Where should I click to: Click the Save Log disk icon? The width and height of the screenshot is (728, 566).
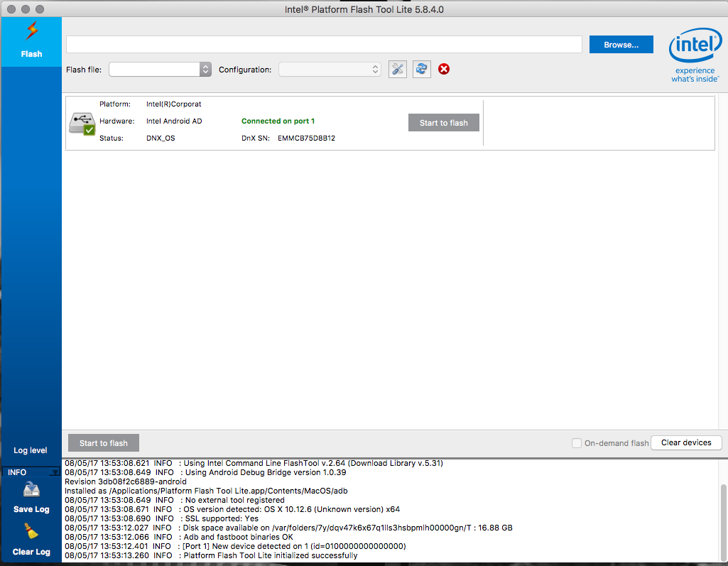(x=31, y=489)
